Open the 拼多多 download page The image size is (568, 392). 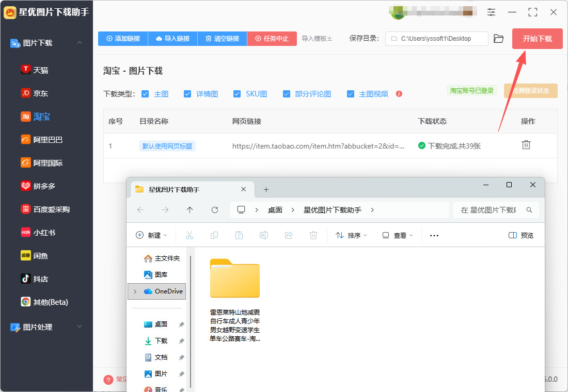pos(44,186)
